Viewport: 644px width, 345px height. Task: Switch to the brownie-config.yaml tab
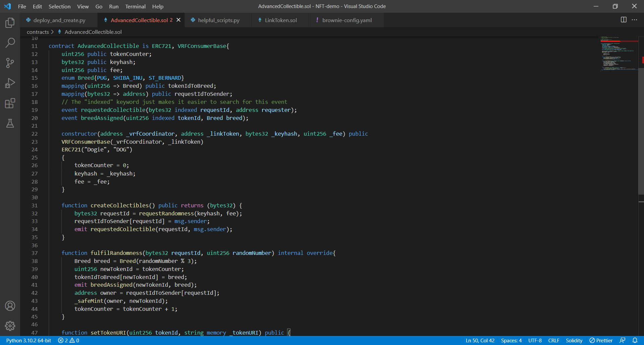[x=347, y=20]
